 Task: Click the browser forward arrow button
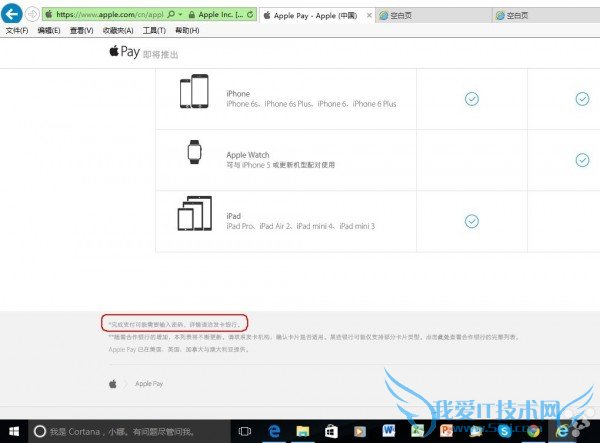point(33,15)
